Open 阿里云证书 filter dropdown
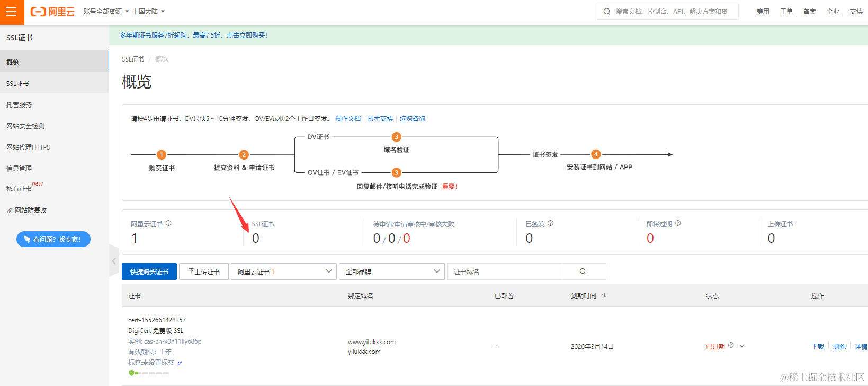Image resolution: width=868 pixels, height=386 pixels. [x=284, y=271]
